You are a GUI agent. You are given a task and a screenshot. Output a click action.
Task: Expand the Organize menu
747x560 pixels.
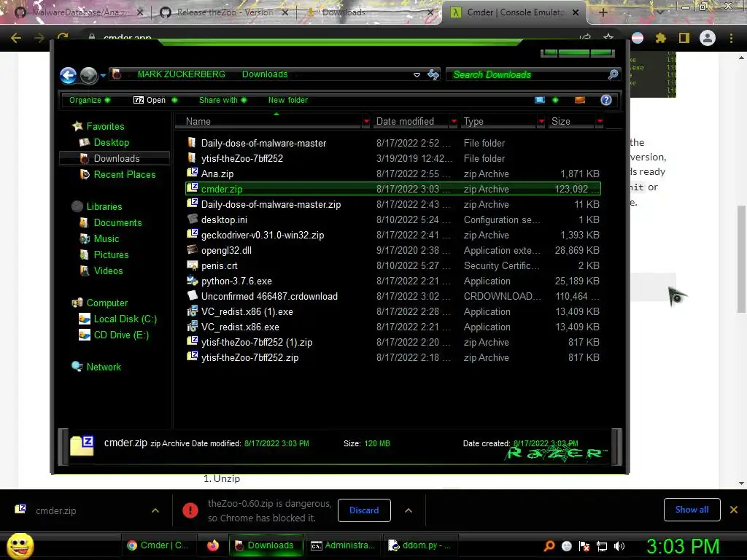point(90,100)
